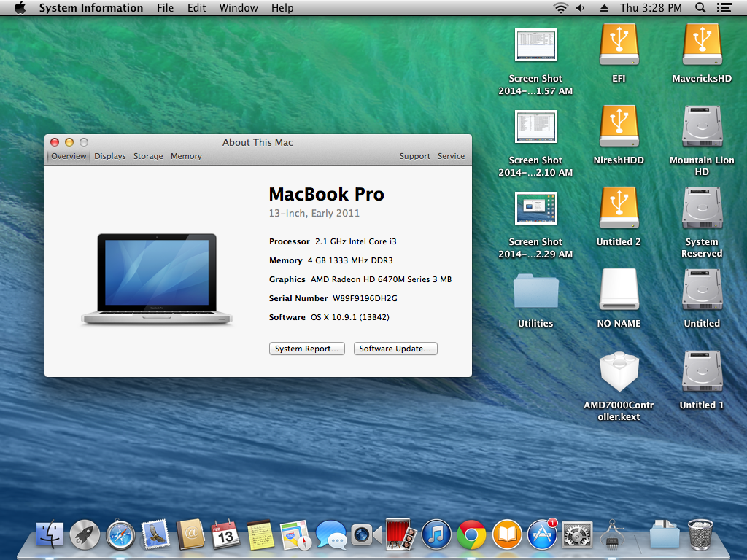The height and width of the screenshot is (560, 747).
Task: Select Untitled 2 USB drive icon
Action: point(619,208)
